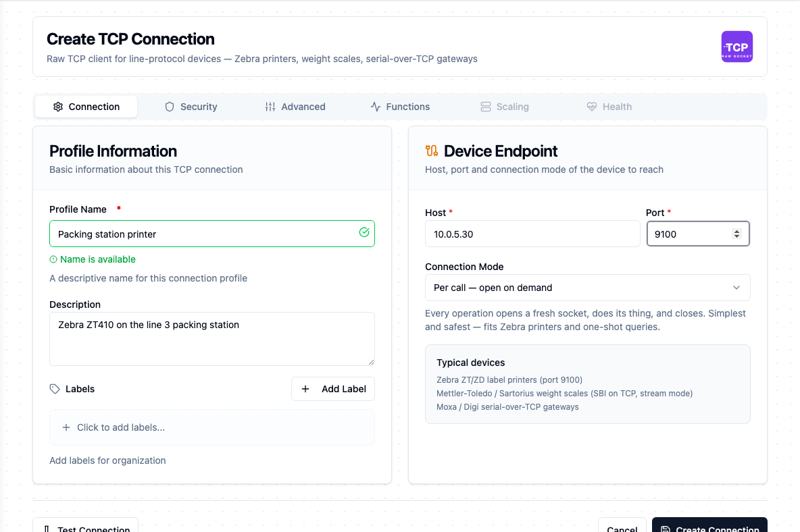Expand the Connection Mode dropdown
This screenshot has width=800, height=532.
coord(587,288)
